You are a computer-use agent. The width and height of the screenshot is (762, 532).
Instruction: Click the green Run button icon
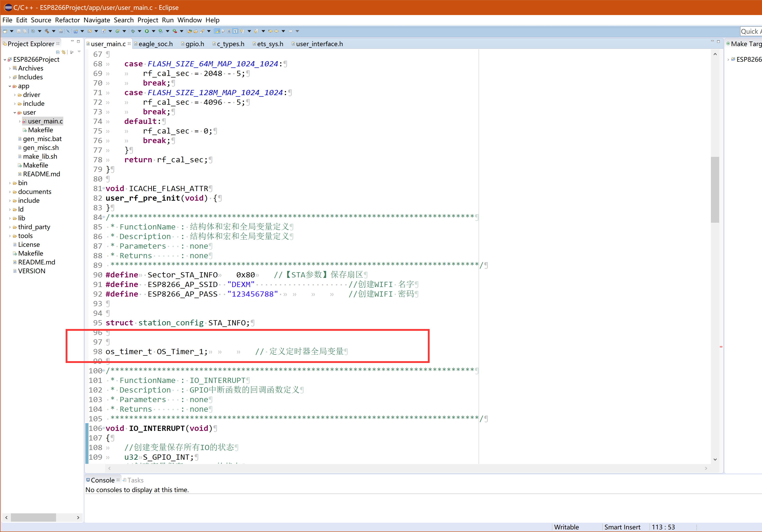[147, 31]
